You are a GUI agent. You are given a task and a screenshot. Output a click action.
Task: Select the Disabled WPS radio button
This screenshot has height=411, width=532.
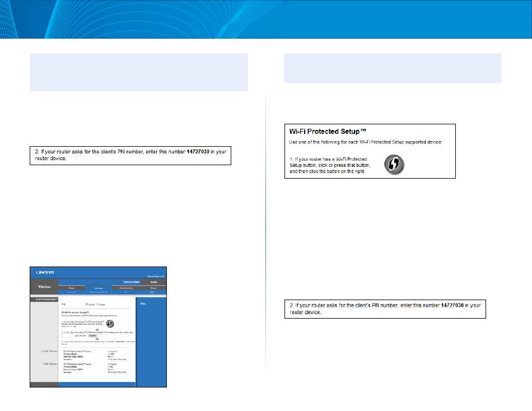point(97,304)
